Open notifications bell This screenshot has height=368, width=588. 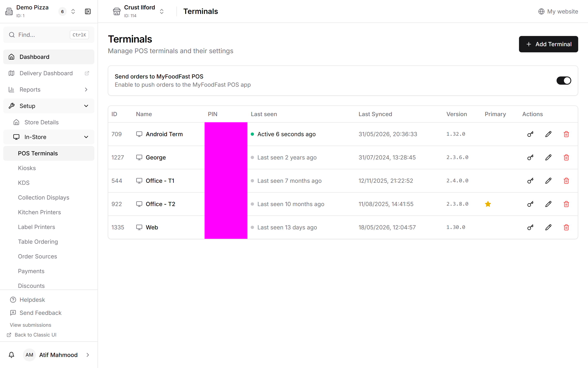coord(11,355)
